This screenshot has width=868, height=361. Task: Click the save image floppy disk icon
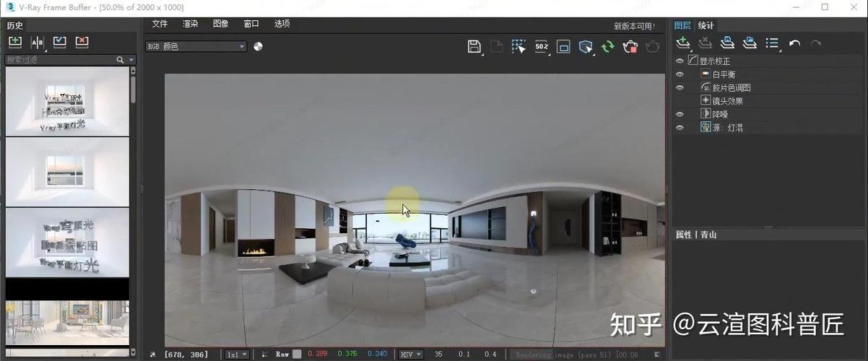click(x=474, y=47)
